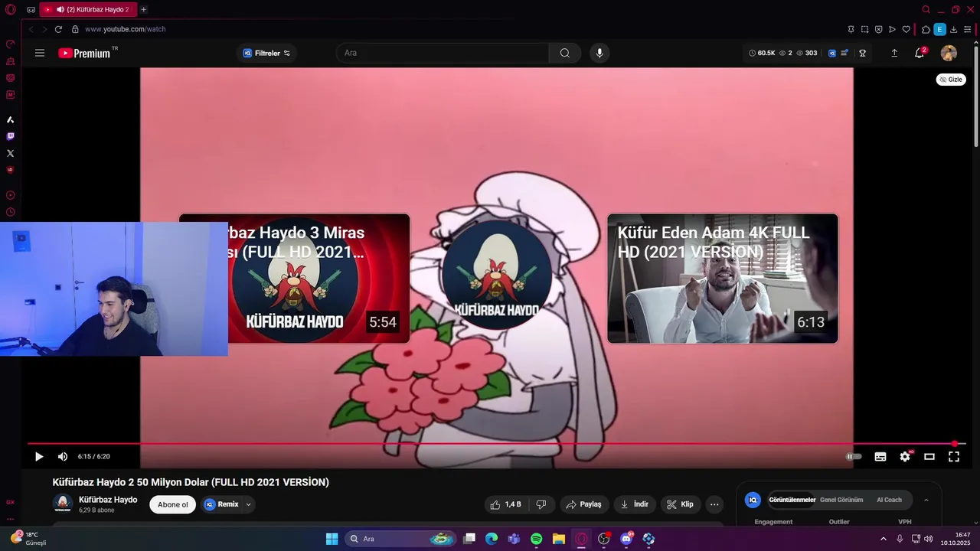Screen dimensions: 980x551
Task: Open the Opera GX main menu logo
Action: (x=10, y=9)
